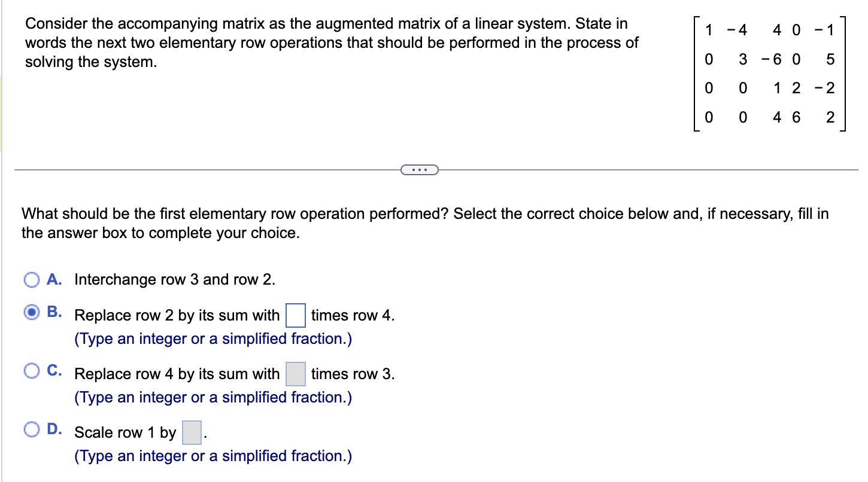Select radio button for choice B

click(x=32, y=312)
